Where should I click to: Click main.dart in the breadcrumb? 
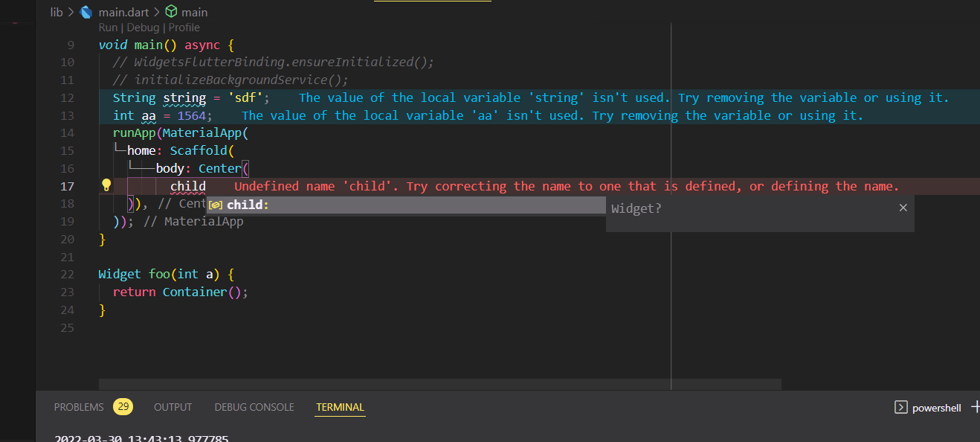123,12
